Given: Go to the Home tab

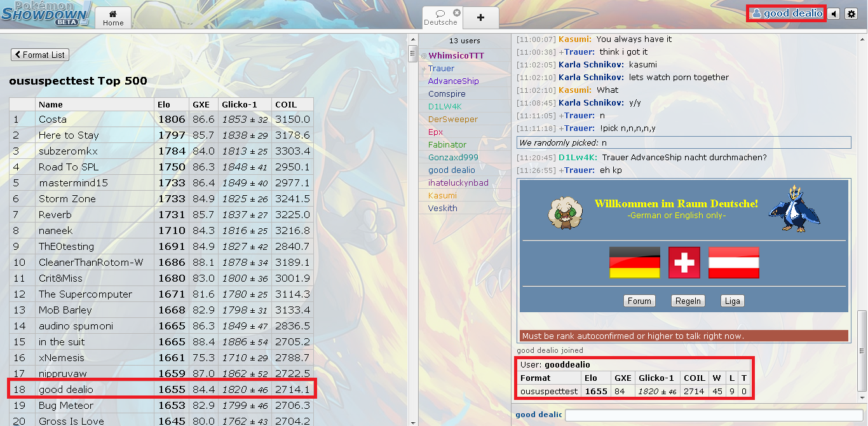Looking at the screenshot, I should pos(113,18).
